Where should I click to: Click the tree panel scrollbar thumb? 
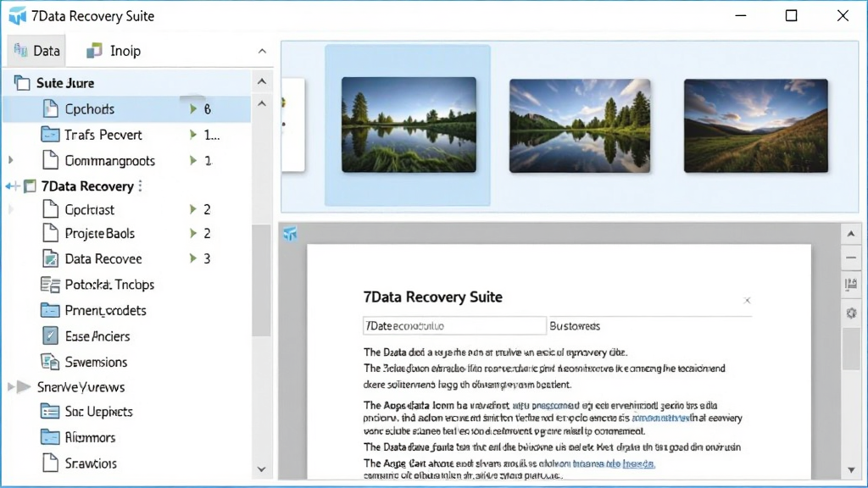tap(261, 280)
